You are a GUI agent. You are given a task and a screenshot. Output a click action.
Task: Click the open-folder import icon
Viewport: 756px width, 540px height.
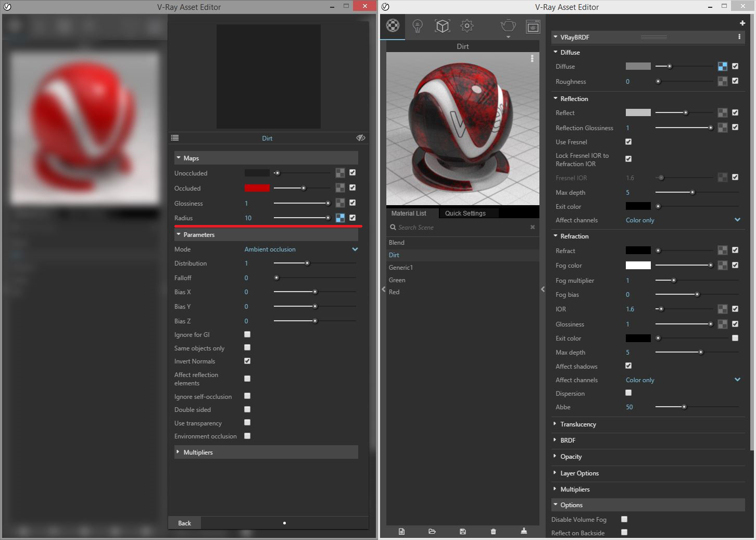click(x=432, y=531)
